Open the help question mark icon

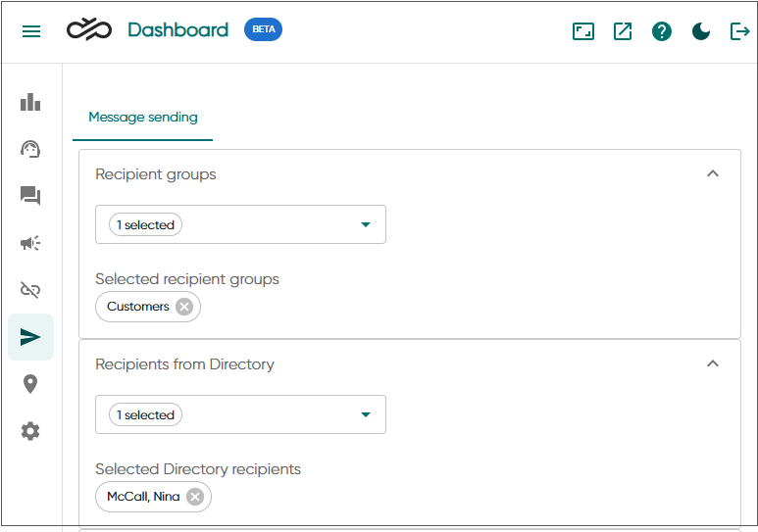(662, 31)
